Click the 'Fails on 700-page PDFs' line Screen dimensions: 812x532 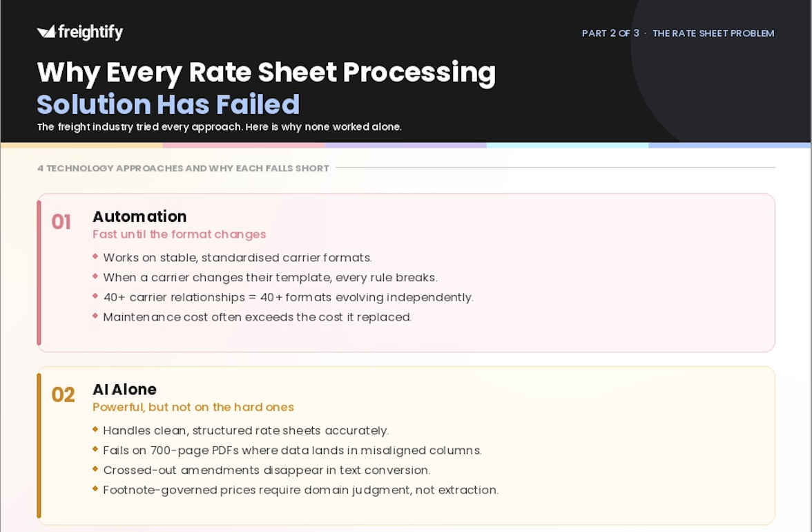[x=292, y=450]
